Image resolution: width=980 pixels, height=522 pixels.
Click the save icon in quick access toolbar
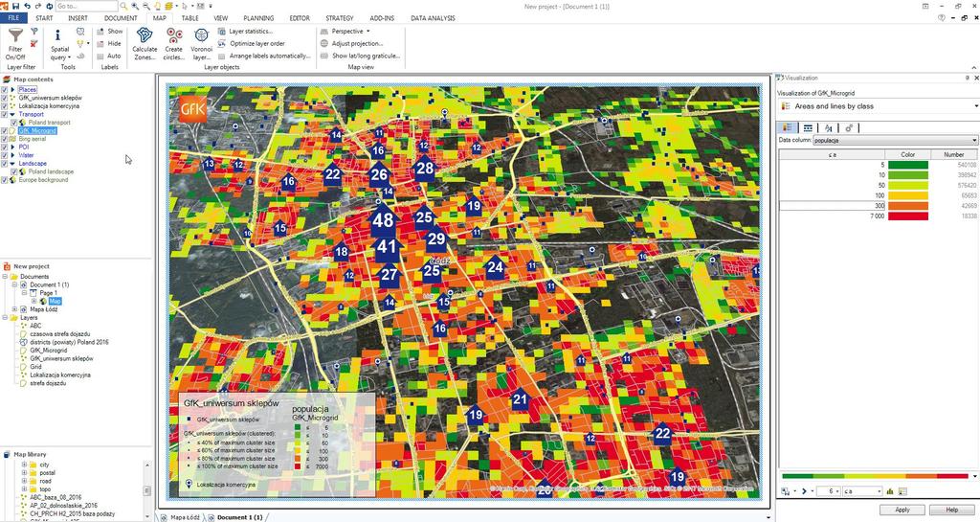pos(15,7)
